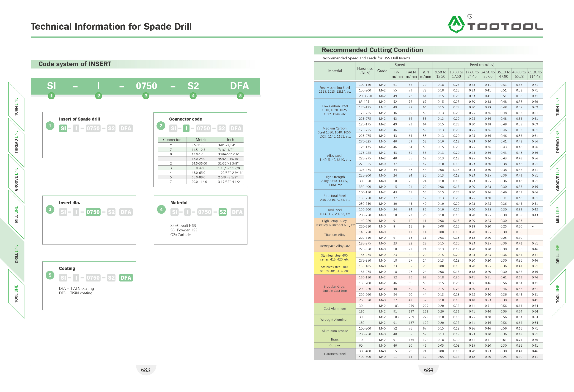Click the highlighted SI badge in Insert of Spade drill box
Image resolution: width=574 pixels, height=392 pixels.
point(63,128)
